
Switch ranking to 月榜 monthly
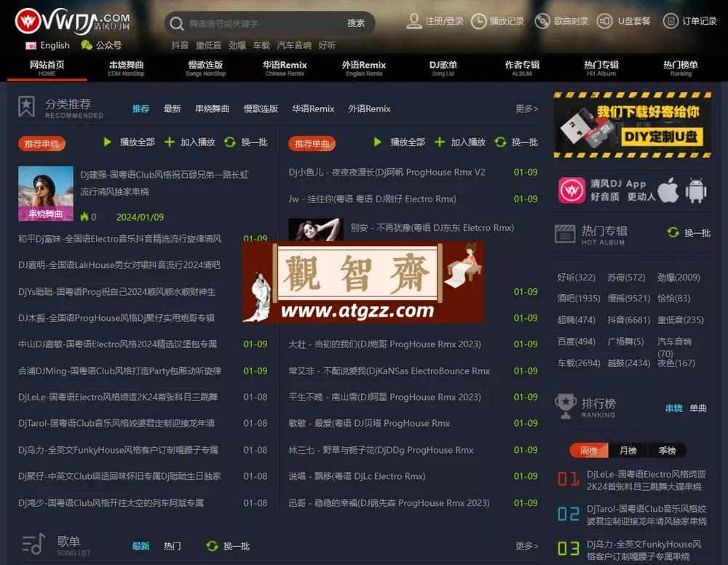point(628,451)
